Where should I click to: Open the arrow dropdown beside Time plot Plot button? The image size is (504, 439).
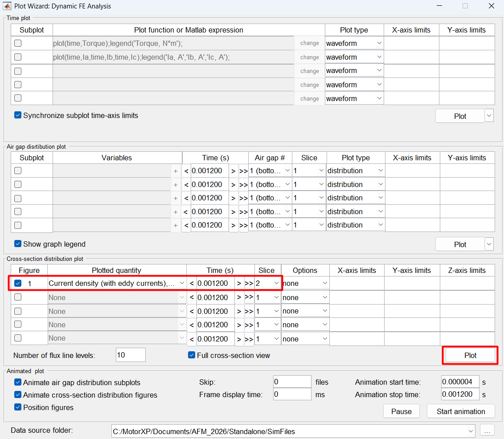click(x=489, y=116)
